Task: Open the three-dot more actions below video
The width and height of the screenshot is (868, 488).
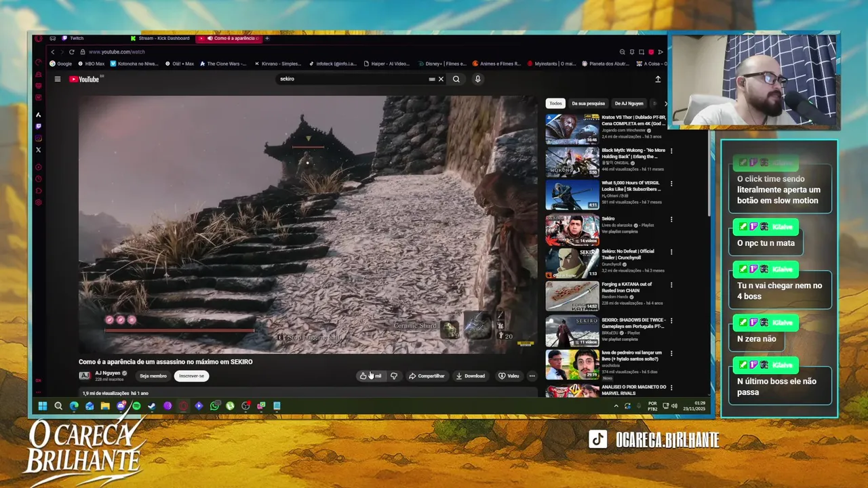Action: click(x=532, y=376)
